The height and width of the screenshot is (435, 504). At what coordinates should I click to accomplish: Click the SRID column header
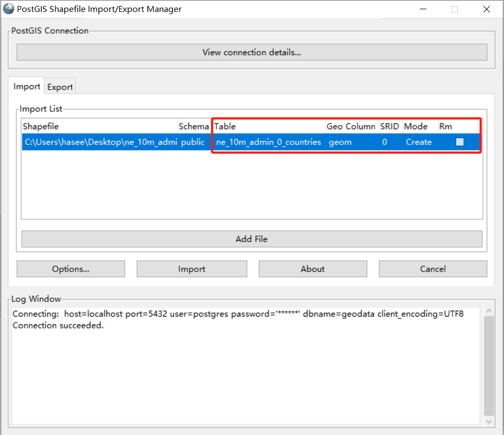click(390, 126)
